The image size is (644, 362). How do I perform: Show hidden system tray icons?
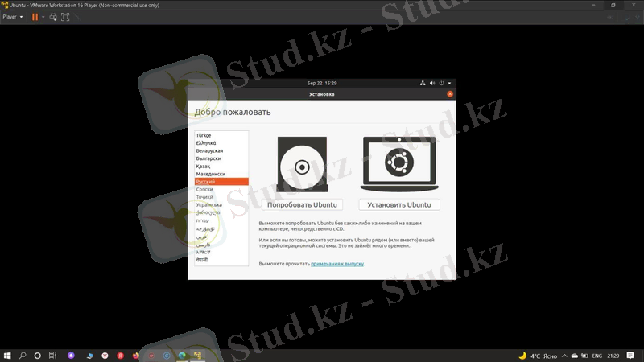[564, 356]
